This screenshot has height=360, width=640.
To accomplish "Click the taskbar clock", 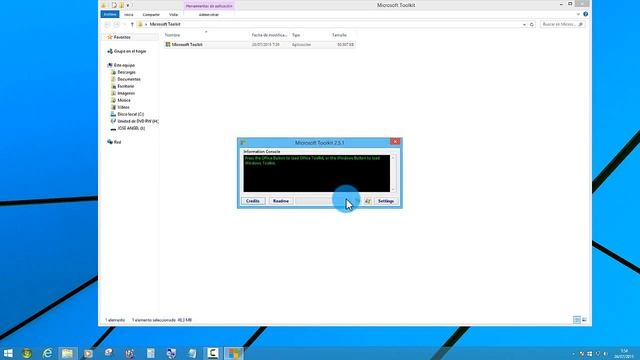I will point(624,353).
